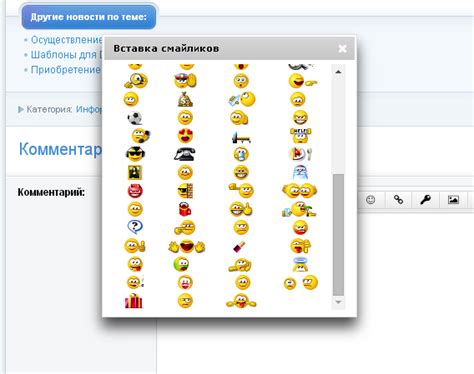
Task: Click the insert image toolbar icon
Action: point(453,200)
